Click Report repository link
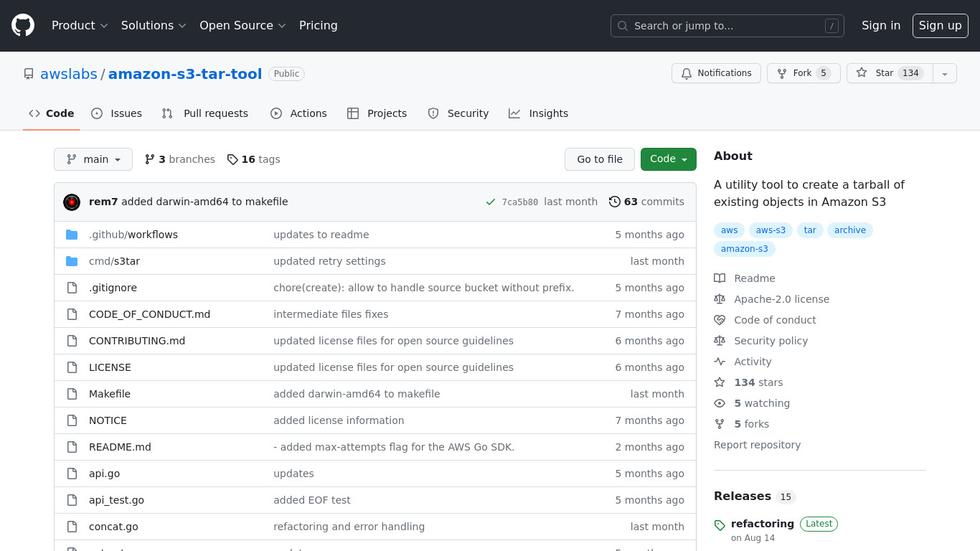Image resolution: width=980 pixels, height=551 pixels. point(757,445)
